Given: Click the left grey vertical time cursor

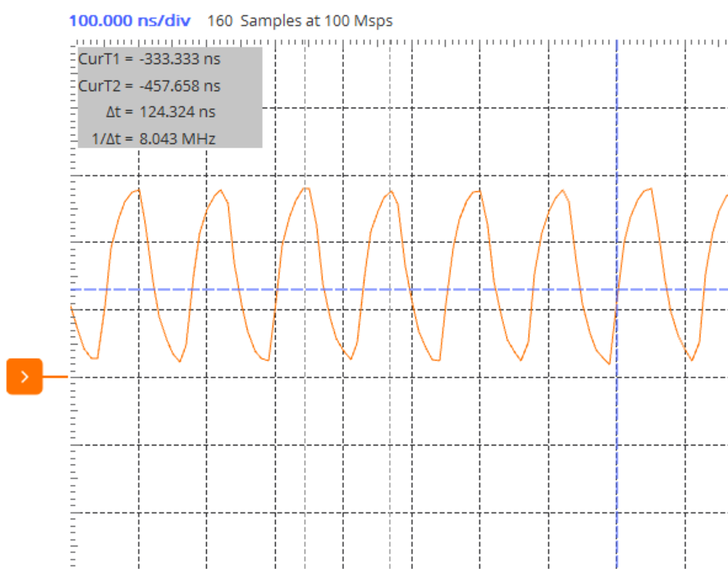Looking at the screenshot, I should pos(305,455).
